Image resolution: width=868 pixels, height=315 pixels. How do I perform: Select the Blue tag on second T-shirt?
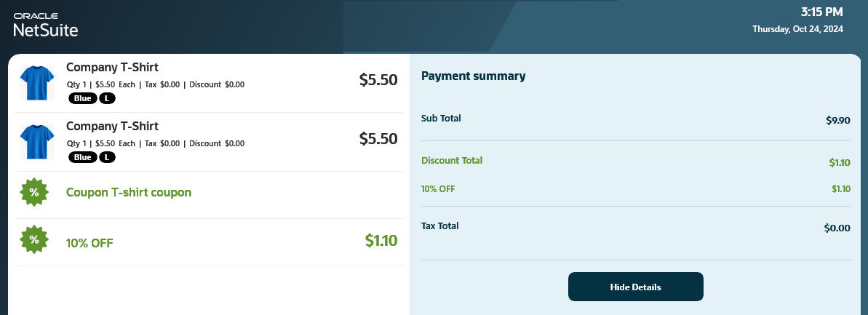coord(83,157)
